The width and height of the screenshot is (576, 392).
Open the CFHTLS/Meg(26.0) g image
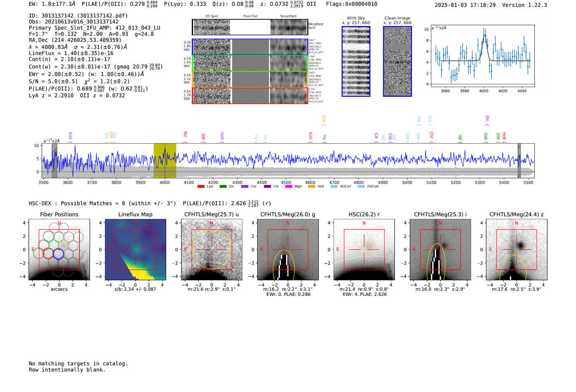pos(288,250)
